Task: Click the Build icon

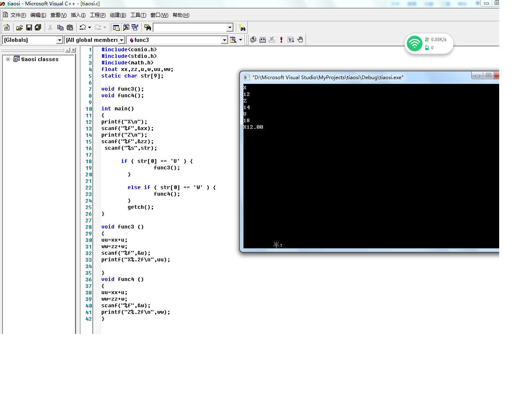Action: (262, 40)
